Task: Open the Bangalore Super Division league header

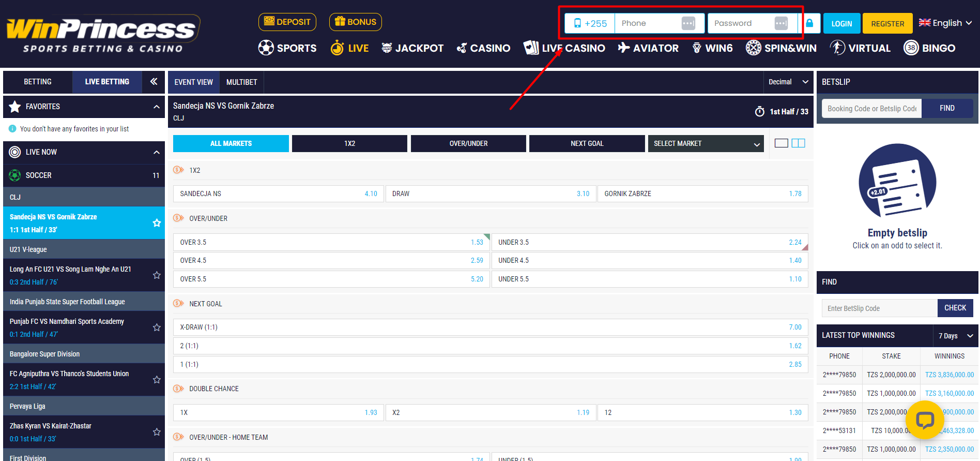Action: [84, 354]
